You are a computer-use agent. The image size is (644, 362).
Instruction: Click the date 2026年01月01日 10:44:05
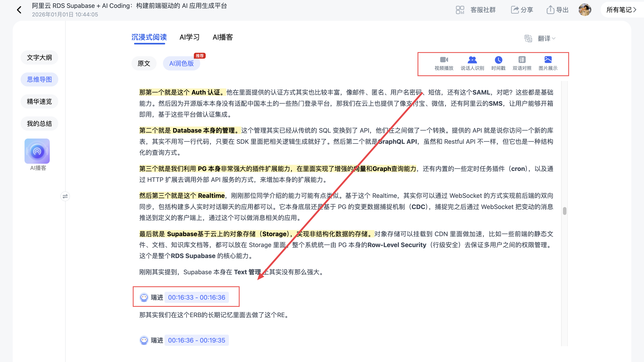[x=65, y=14]
